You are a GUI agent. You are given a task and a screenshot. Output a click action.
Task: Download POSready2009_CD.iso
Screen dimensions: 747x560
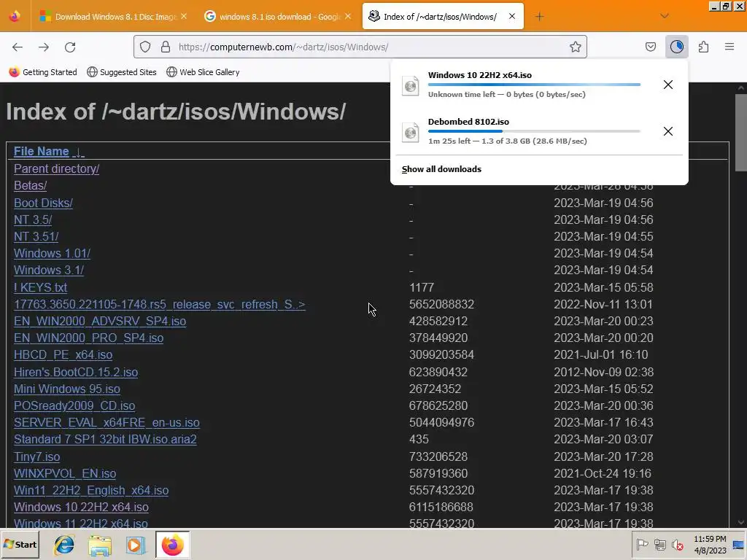pos(74,405)
